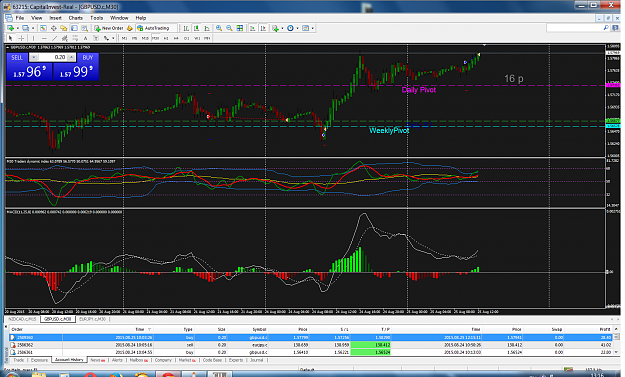Expand the templates dropdown arrow
Screen dimensions: 625x377
[312, 28]
